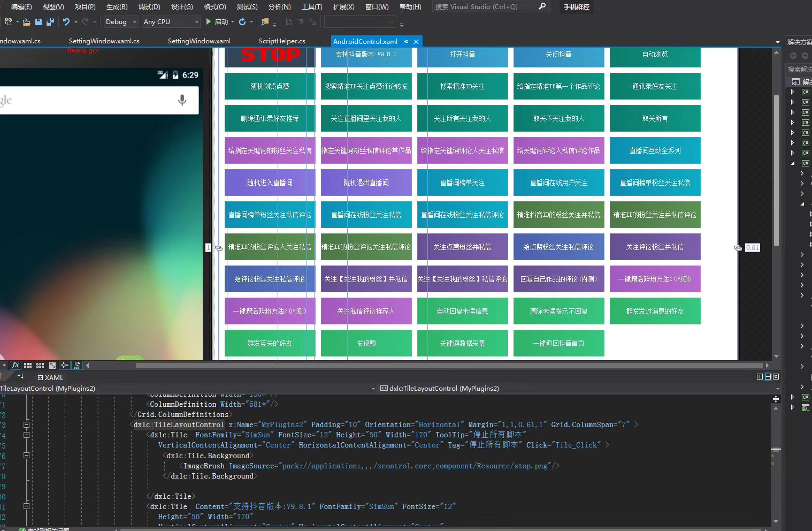This screenshot has height=531, width=812.
Task: Click the 打开抖音 tile
Action: coord(462,56)
